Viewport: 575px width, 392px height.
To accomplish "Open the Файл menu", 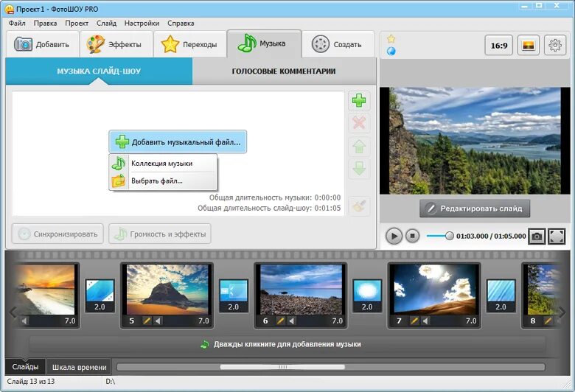I will [17, 23].
